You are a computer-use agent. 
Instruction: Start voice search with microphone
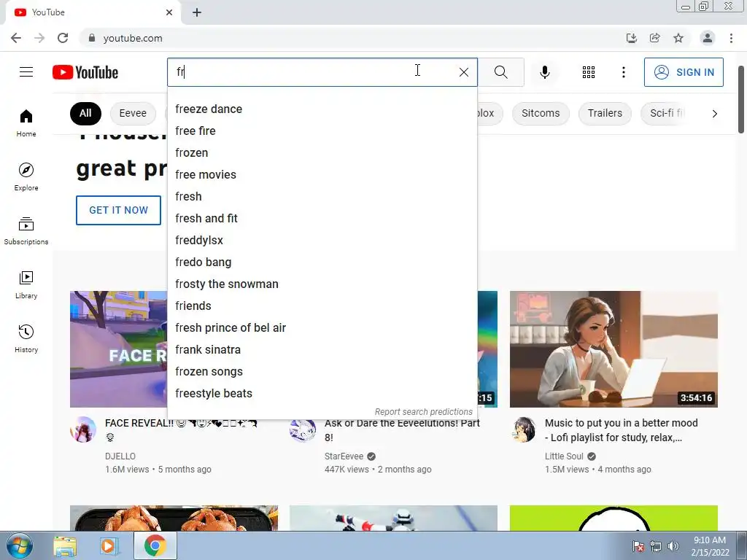pos(544,72)
